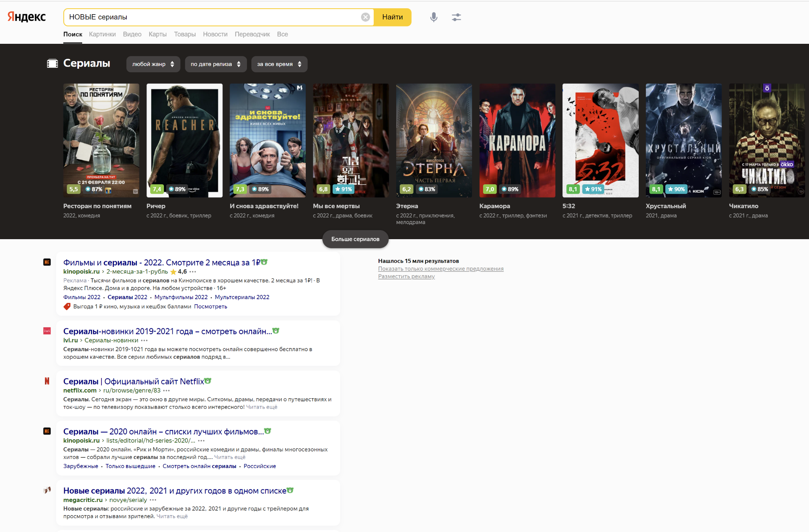The width and height of the screenshot is (809, 532).
Task: Click the 'Посмотреть' offer link
Action: [x=211, y=307]
